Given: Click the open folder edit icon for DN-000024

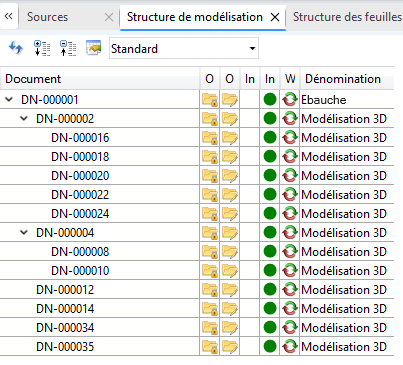Looking at the screenshot, I should pyautogui.click(x=230, y=214).
